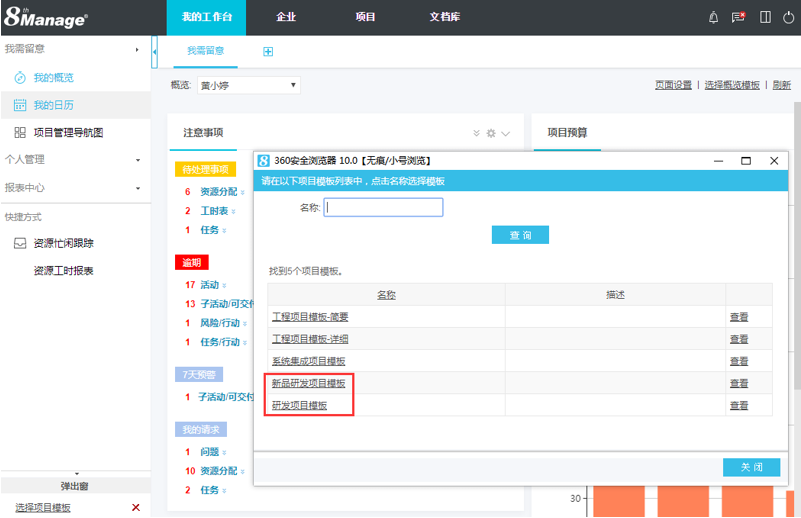Click the 我的概览 icon in sidebar
This screenshot has width=801, height=518.
pyautogui.click(x=20, y=77)
